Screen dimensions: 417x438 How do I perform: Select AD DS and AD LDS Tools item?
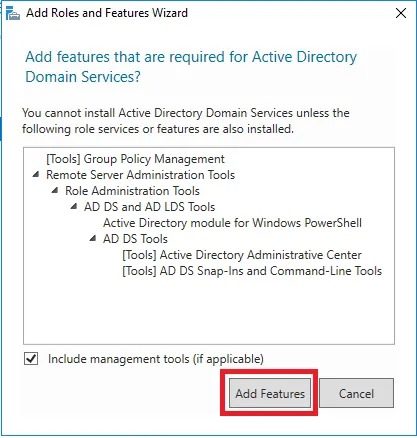[x=149, y=207]
